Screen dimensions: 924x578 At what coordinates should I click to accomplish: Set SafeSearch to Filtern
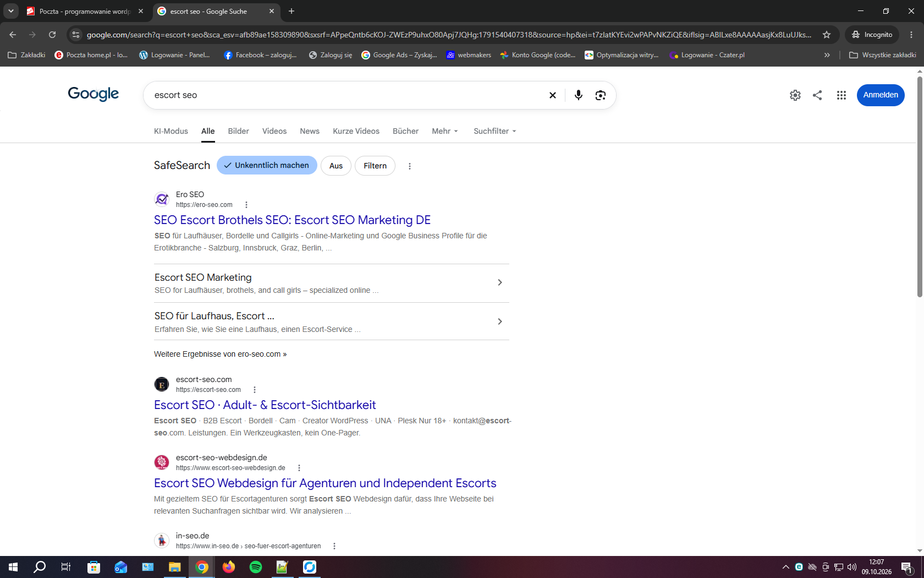click(x=375, y=166)
